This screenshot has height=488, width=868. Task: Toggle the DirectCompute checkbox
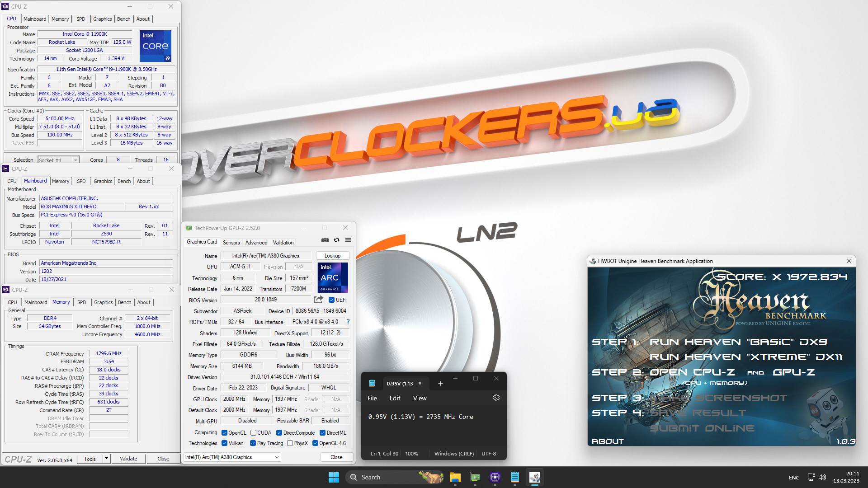point(279,433)
